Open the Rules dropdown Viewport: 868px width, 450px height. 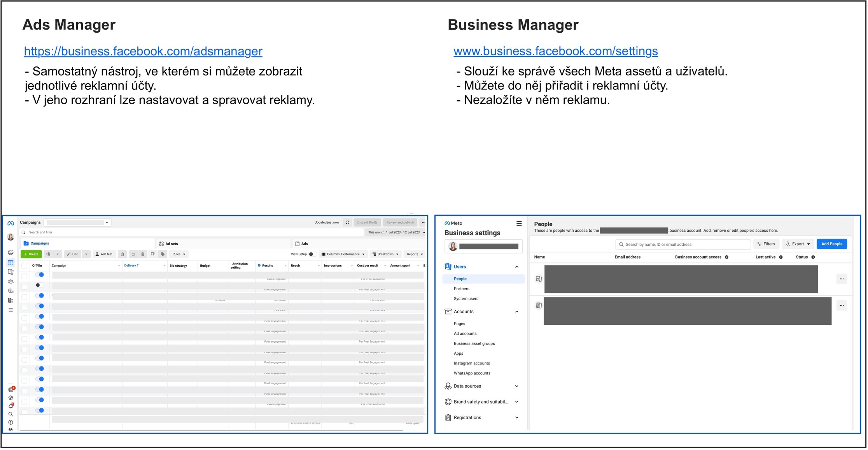click(179, 254)
